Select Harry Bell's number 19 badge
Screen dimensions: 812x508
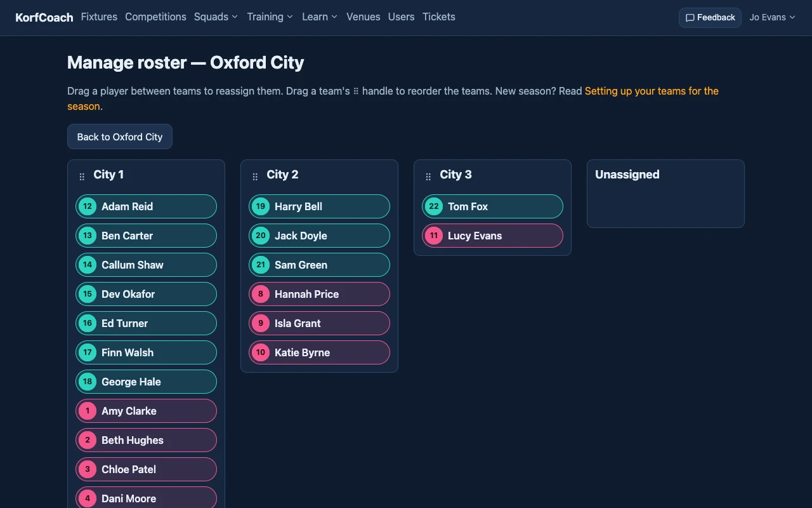261,206
